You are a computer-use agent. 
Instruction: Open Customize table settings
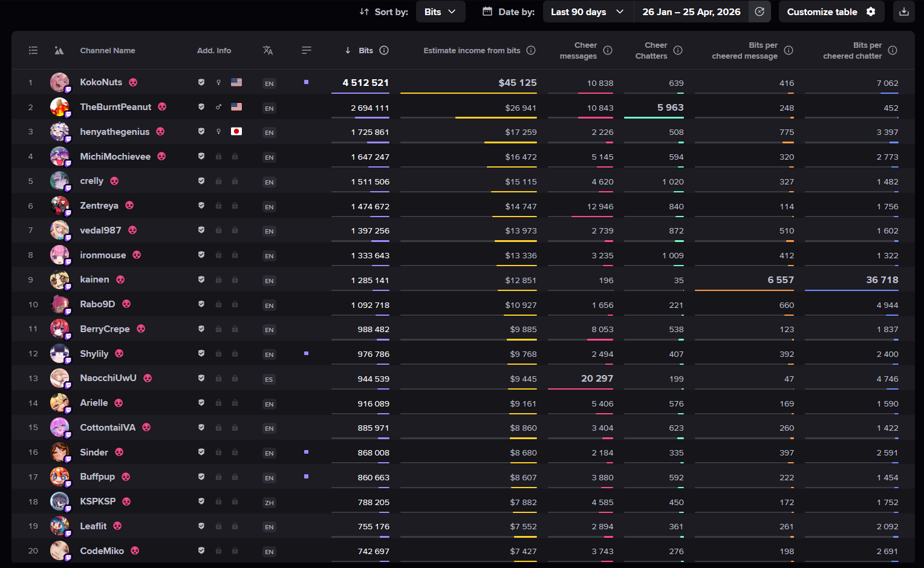[x=831, y=11]
